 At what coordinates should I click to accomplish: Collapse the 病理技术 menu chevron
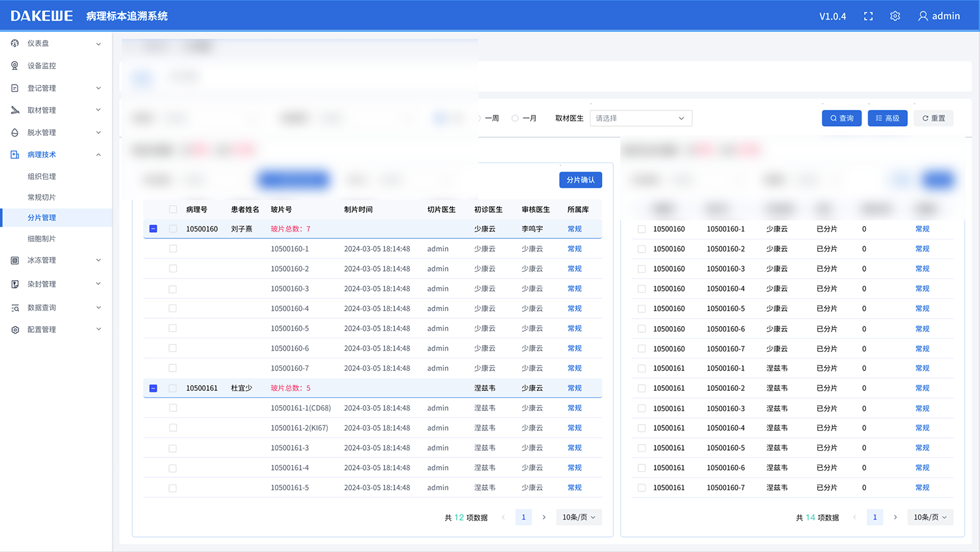coord(98,154)
